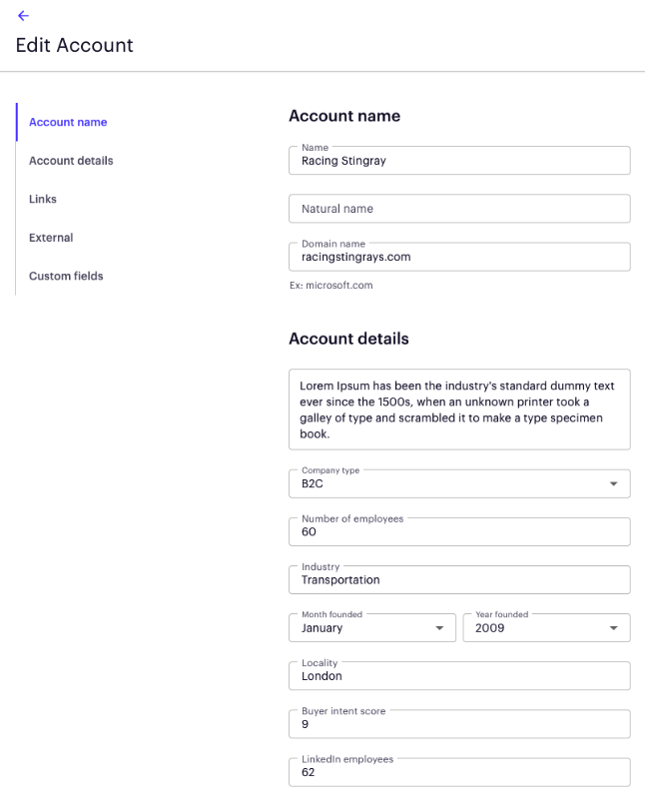Switch to the Account details section
Viewport: 653px width, 812px height.
(71, 160)
